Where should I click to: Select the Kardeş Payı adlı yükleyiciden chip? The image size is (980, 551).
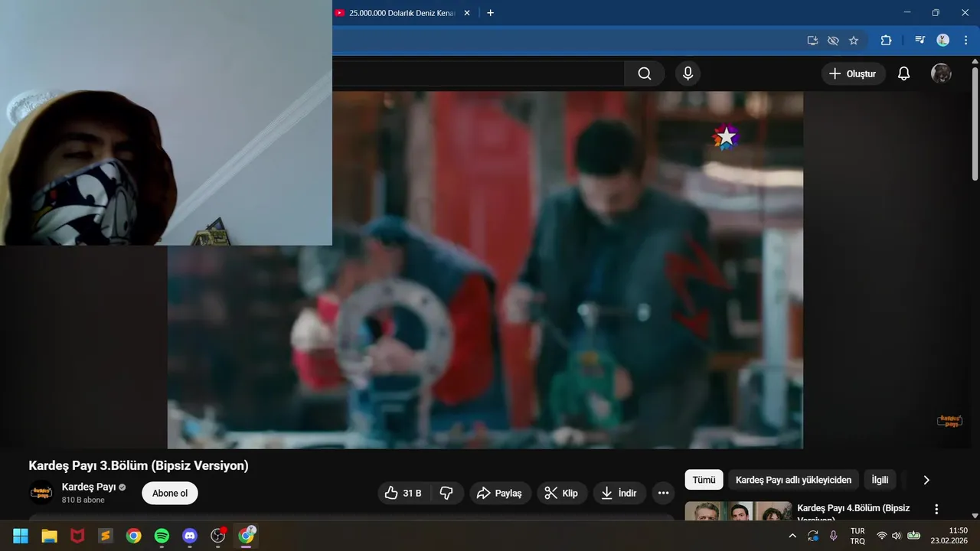pos(793,480)
